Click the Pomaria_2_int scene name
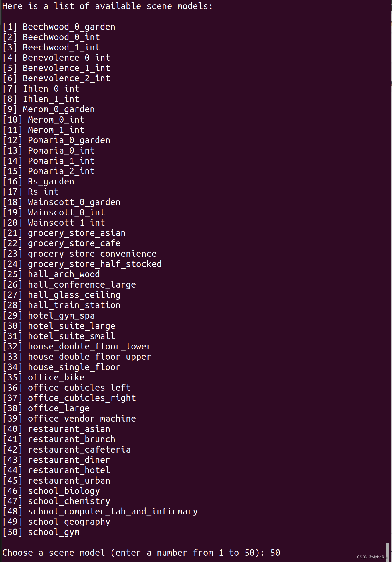Screen dimensions: 392x562 pyautogui.click(x=61, y=171)
